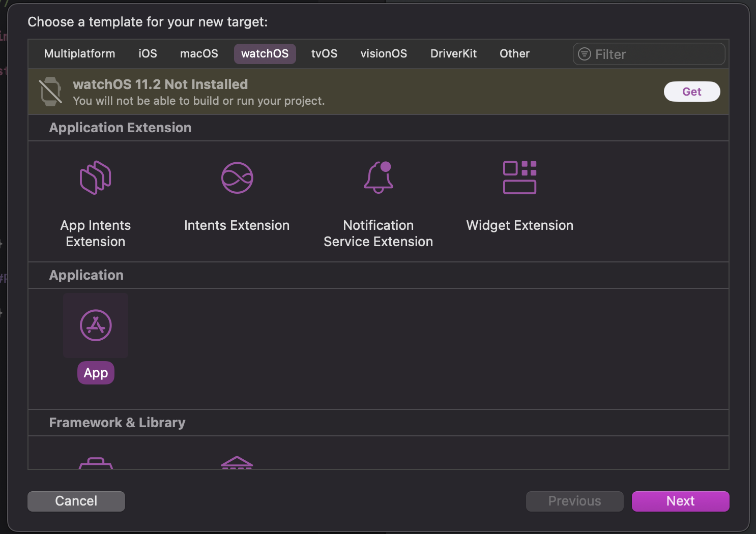Click the Previous button
The image size is (756, 534).
coord(575,501)
